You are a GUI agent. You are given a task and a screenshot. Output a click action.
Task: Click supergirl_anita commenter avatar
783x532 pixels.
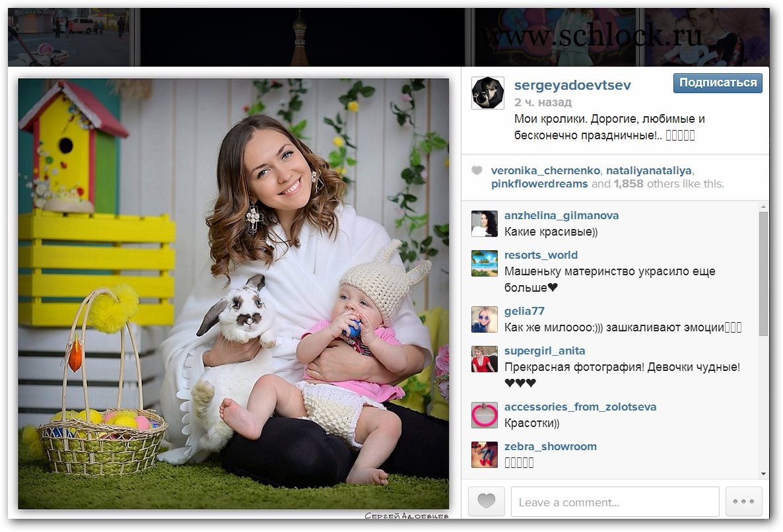(x=485, y=359)
